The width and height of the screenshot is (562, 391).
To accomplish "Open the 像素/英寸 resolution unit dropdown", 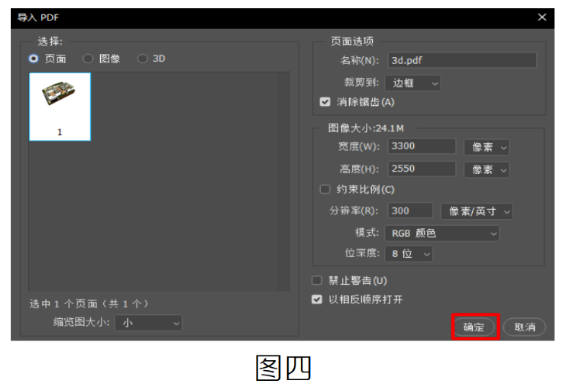I will click(476, 211).
